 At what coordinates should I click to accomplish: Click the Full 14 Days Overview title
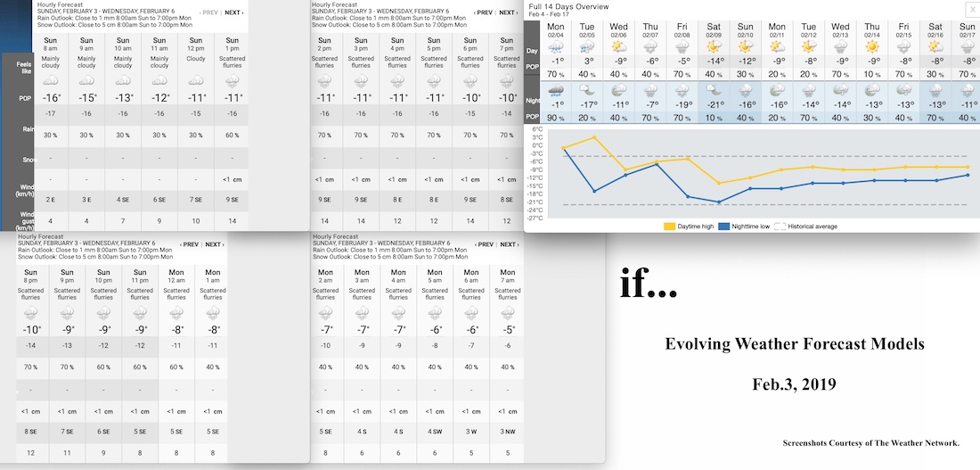568,7
